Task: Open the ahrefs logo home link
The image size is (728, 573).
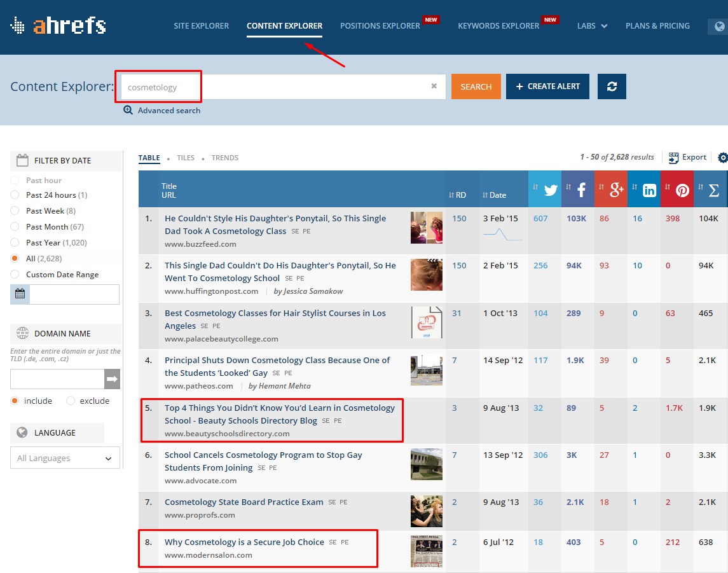Action: point(58,25)
